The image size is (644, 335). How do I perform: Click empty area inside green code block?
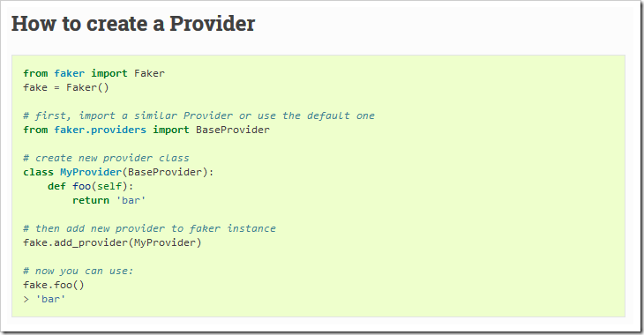tap(452, 205)
